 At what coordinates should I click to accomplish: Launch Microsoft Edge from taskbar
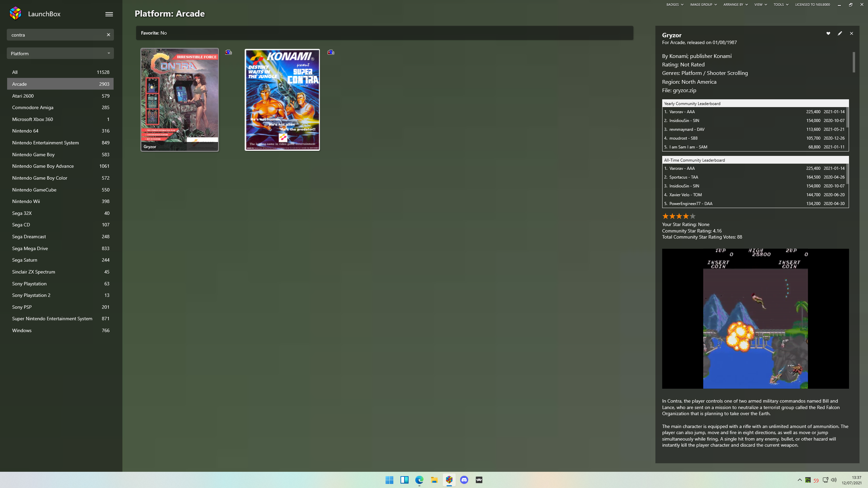coord(419,480)
